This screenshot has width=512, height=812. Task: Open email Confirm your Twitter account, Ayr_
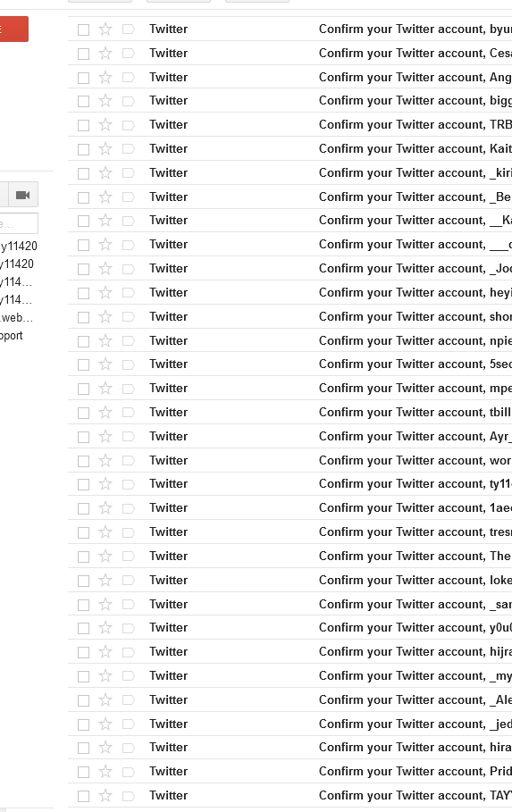pos(415,437)
